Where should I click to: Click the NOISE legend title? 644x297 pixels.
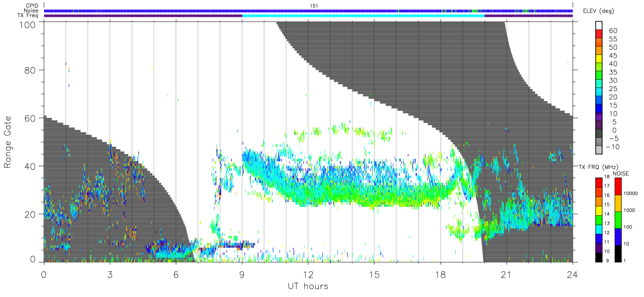click(x=620, y=173)
